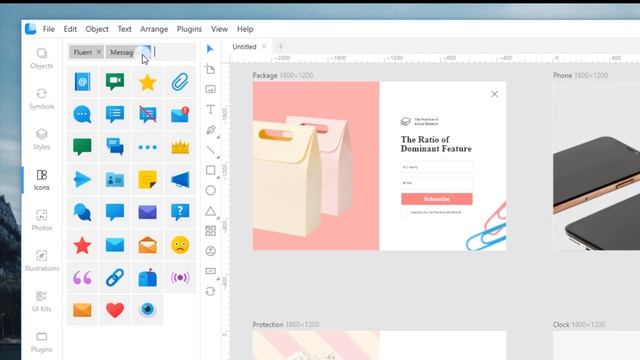The image size is (640, 360).
Task: Open the View menu
Action: tap(219, 29)
